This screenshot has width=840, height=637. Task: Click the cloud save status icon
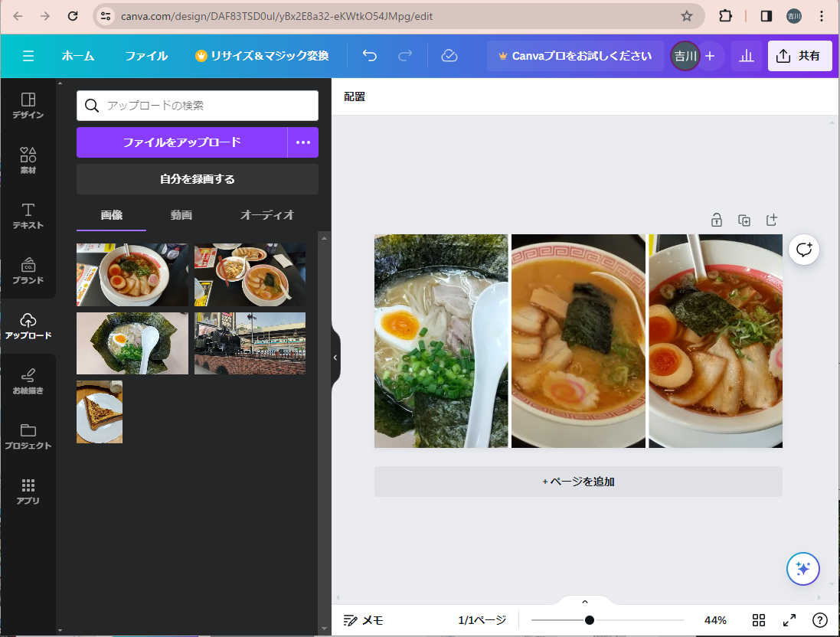[x=449, y=56]
